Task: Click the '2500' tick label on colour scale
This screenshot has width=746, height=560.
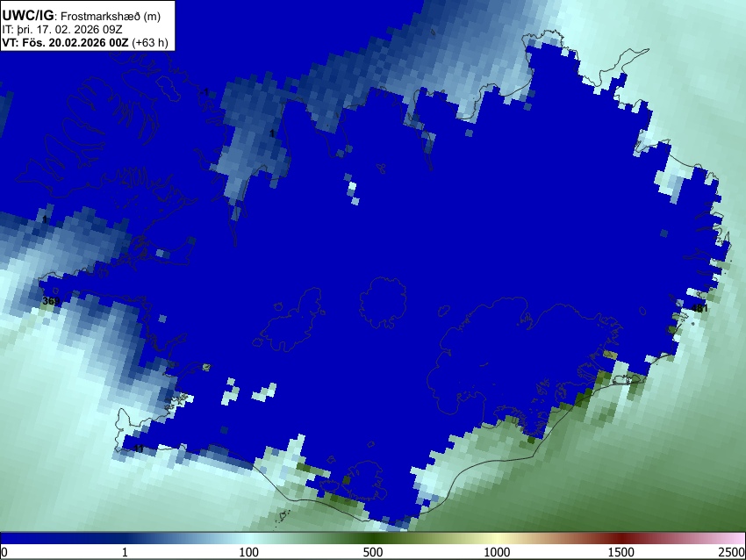Action: tap(732, 552)
